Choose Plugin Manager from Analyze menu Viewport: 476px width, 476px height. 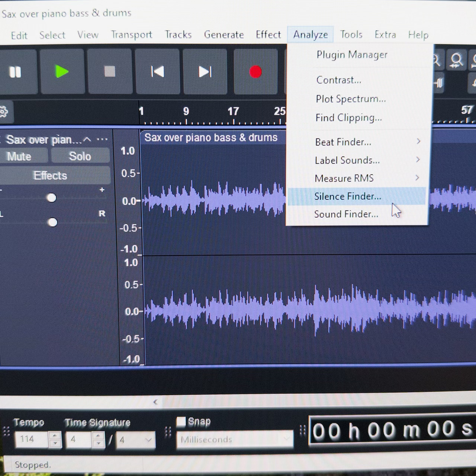352,55
